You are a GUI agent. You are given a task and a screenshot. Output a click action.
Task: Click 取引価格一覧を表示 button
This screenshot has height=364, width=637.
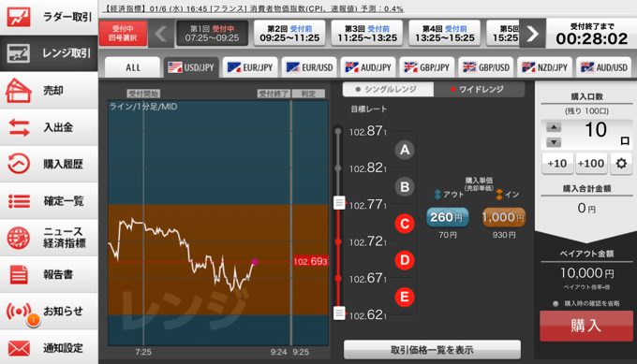pos(432,350)
